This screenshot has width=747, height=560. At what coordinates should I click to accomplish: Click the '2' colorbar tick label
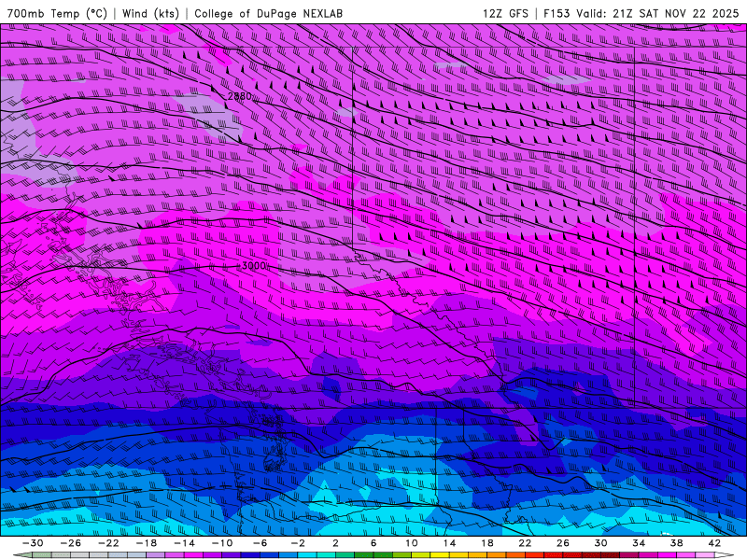(x=335, y=543)
